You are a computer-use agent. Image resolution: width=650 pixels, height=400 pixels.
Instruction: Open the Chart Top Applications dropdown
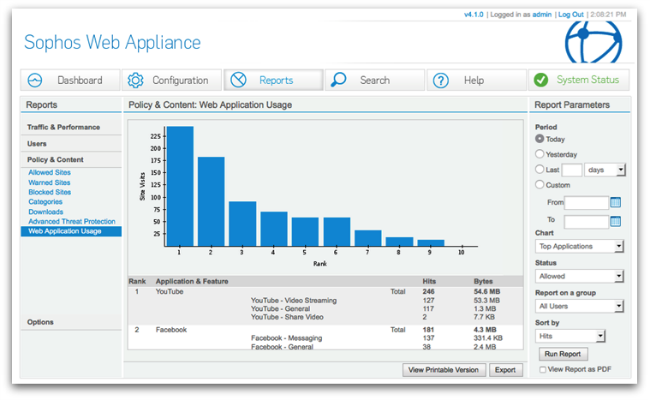coord(579,246)
